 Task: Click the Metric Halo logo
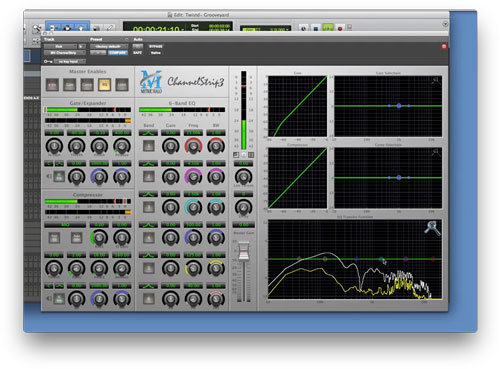(151, 82)
